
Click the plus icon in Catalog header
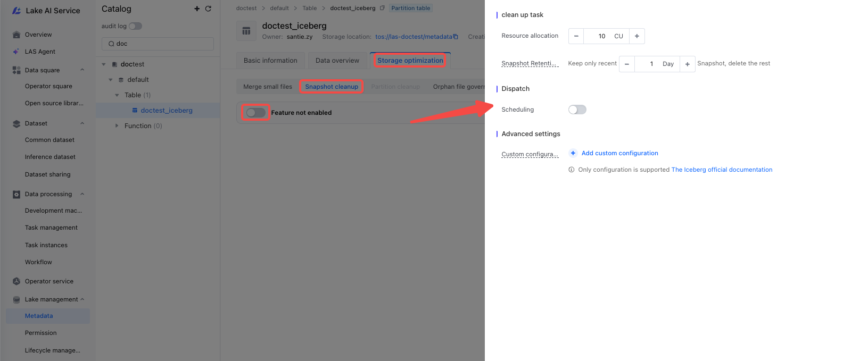click(x=197, y=9)
